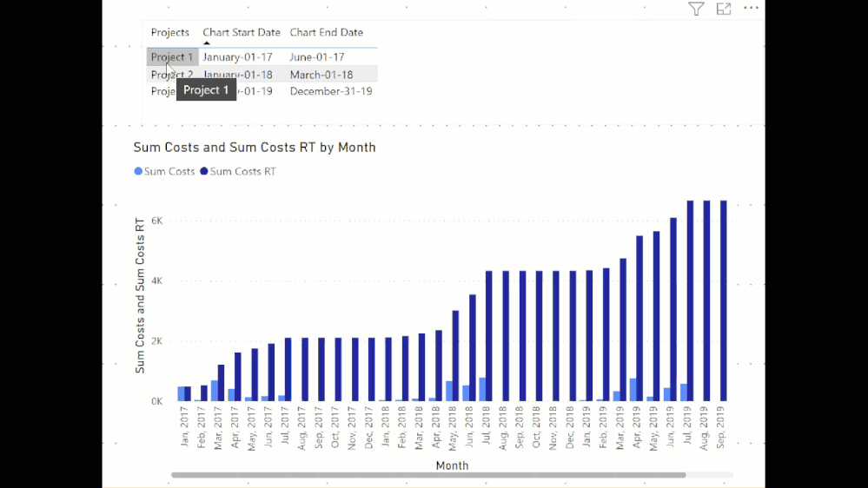Screen dimensions: 868x488
Task: Select the December-31-19 end date cell
Action: click(331, 91)
